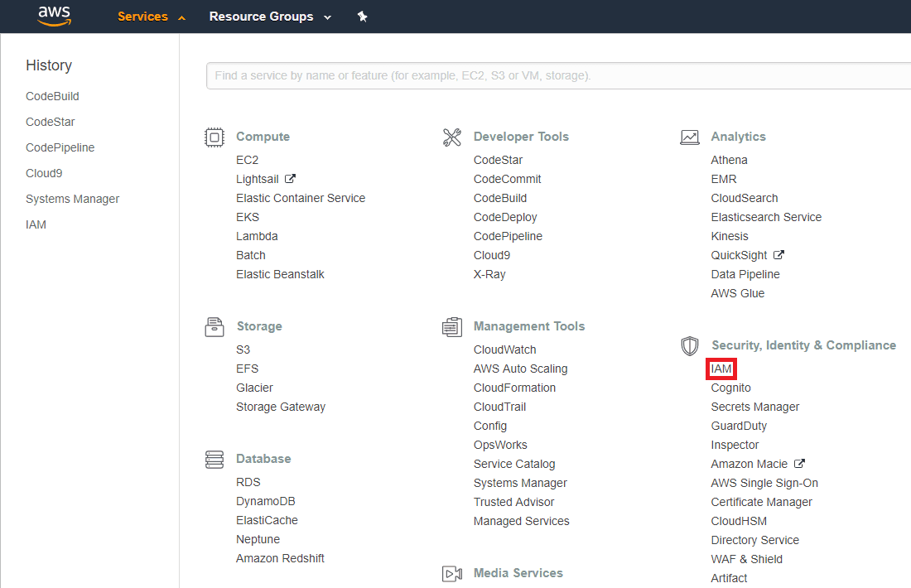Screen dimensions: 911x588
Task: Click the AWS logo in the header
Action: (54, 17)
